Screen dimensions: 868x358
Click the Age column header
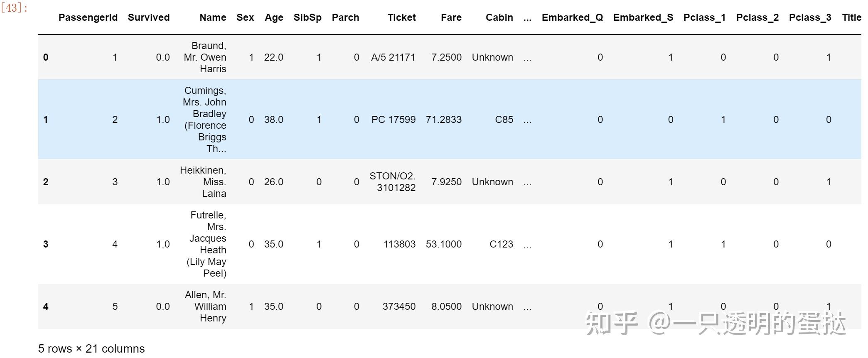pyautogui.click(x=274, y=17)
